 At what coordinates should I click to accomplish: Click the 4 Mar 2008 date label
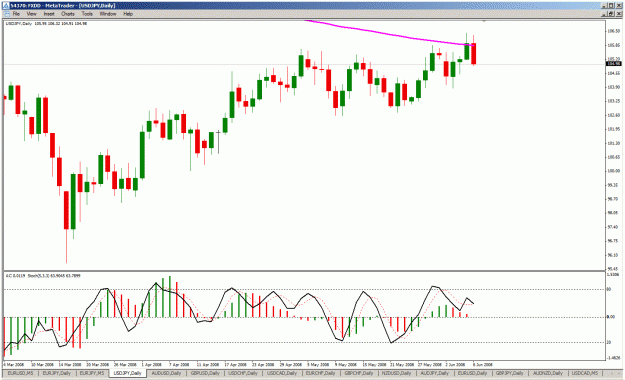14,364
